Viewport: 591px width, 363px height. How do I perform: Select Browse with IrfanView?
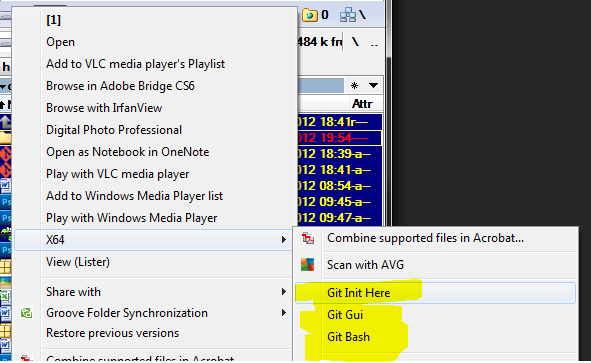104,108
